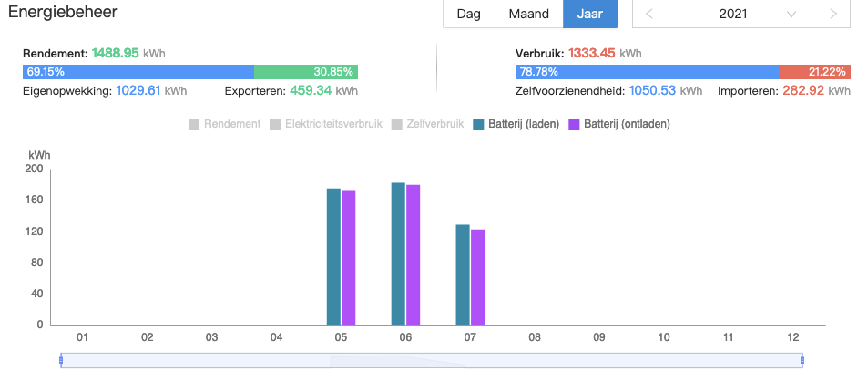Enable the Zelfverbruik legend series

pos(427,124)
